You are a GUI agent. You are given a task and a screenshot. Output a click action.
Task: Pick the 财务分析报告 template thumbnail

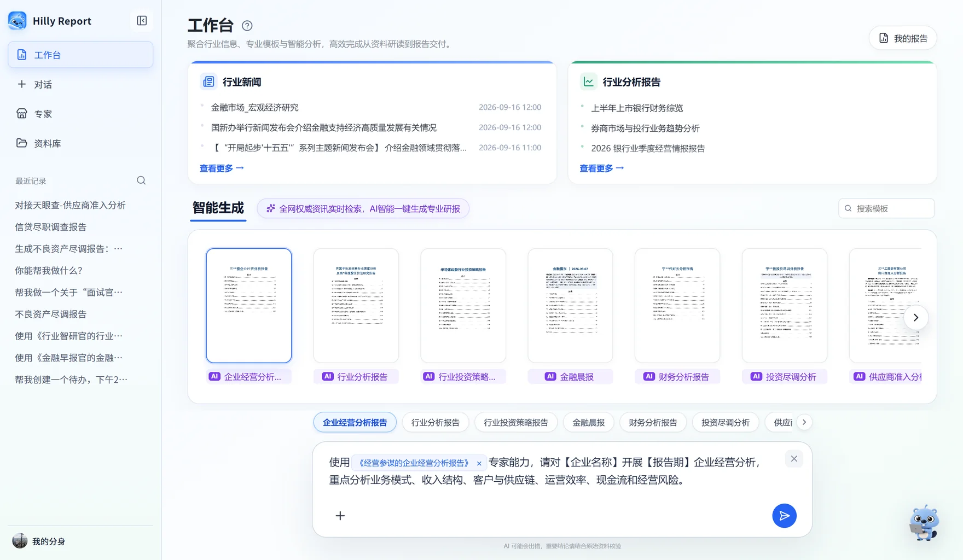coord(677,306)
